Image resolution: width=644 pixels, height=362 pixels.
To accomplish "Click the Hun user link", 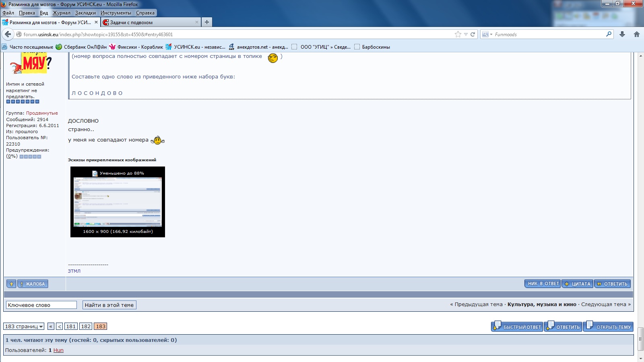I will pos(58,350).
